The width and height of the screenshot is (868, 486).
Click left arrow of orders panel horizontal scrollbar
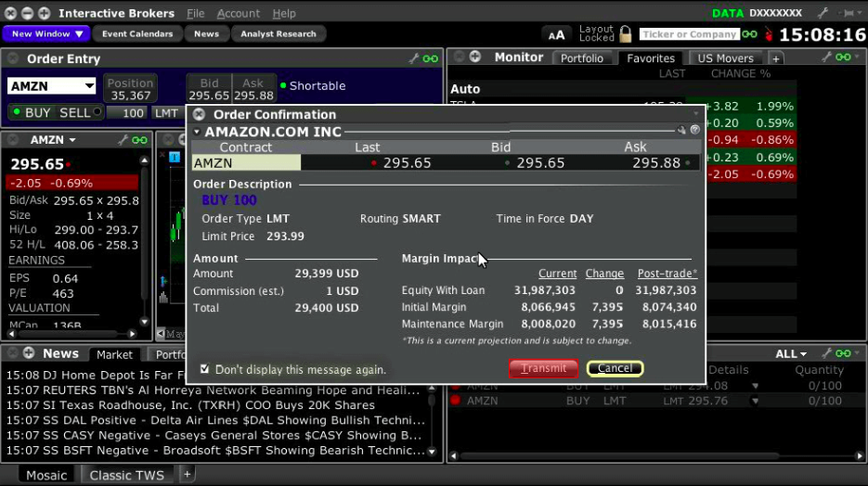[x=454, y=456]
